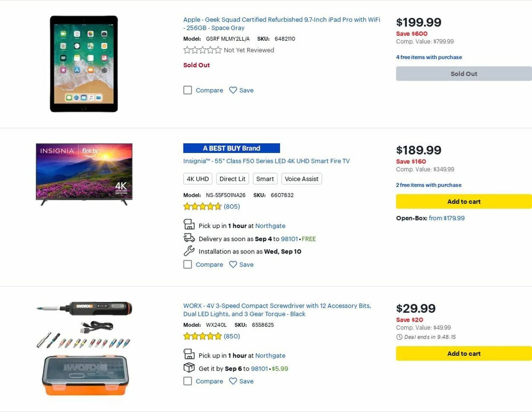532x412 pixels.
Task: Click the store pickup icon for Insignia TV
Action: [x=189, y=225]
